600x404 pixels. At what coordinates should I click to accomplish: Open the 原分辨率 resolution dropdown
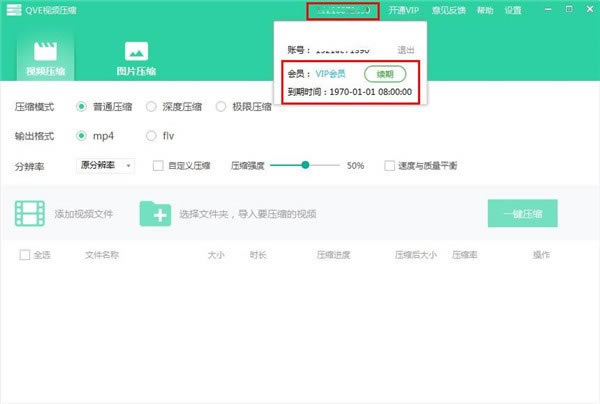coord(105,166)
